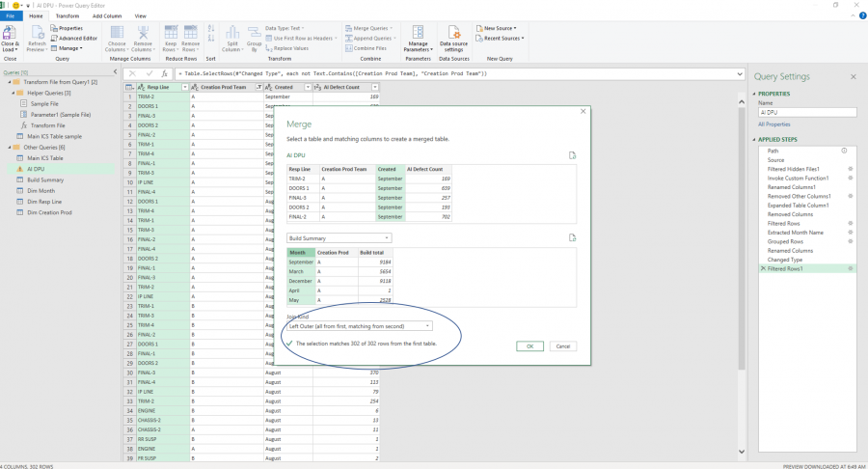Click the formula bar text field

click(x=454, y=73)
